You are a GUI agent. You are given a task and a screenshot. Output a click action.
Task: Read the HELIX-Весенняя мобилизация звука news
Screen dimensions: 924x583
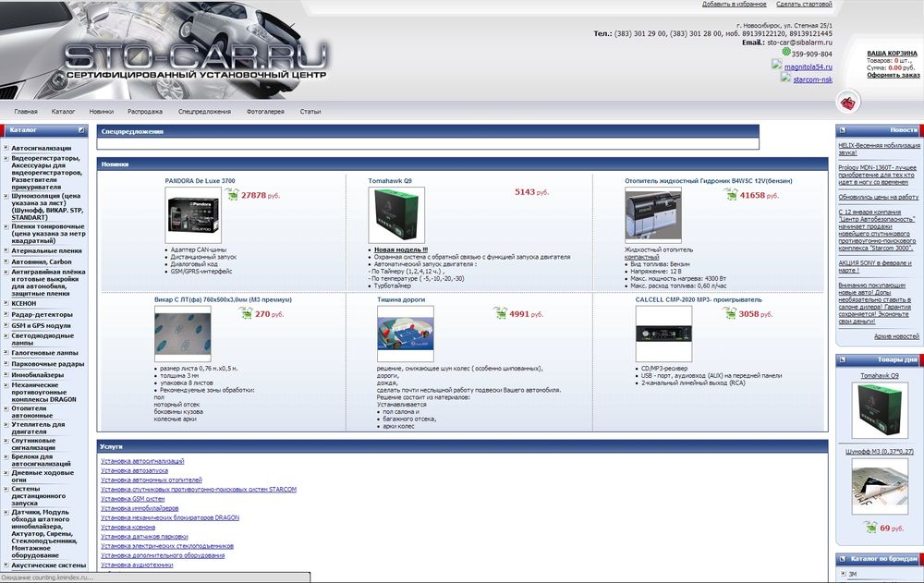point(879,149)
